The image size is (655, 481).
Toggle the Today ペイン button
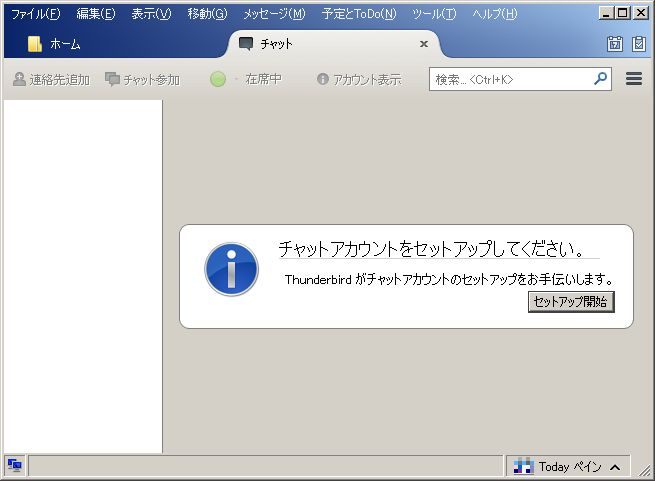(x=568, y=466)
